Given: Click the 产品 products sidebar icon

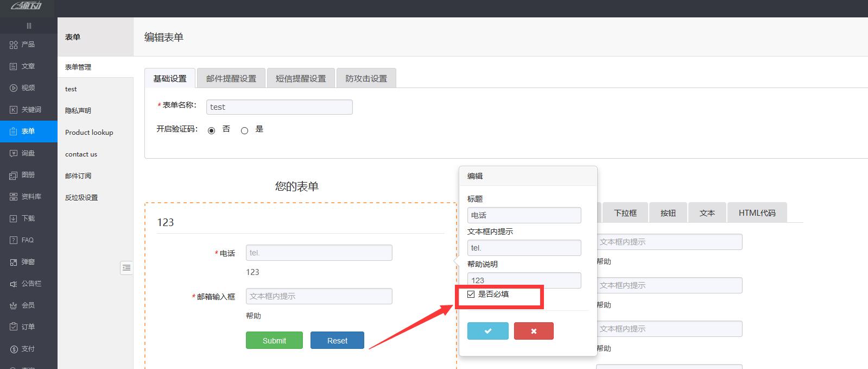Looking at the screenshot, I should [14, 45].
